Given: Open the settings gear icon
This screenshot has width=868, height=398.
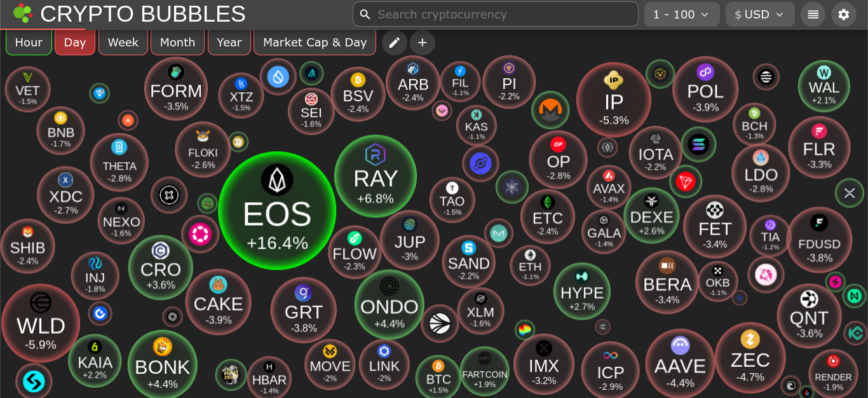Looking at the screenshot, I should [844, 14].
